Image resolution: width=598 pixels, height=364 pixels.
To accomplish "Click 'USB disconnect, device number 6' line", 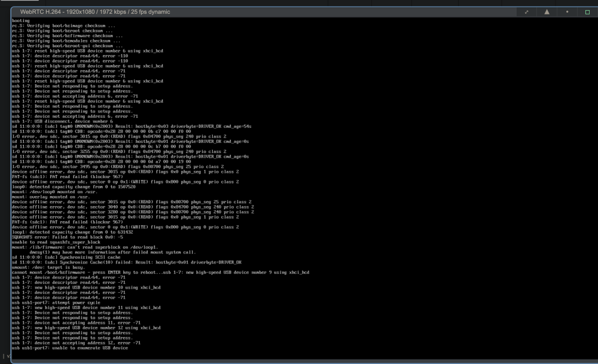I will (62, 121).
